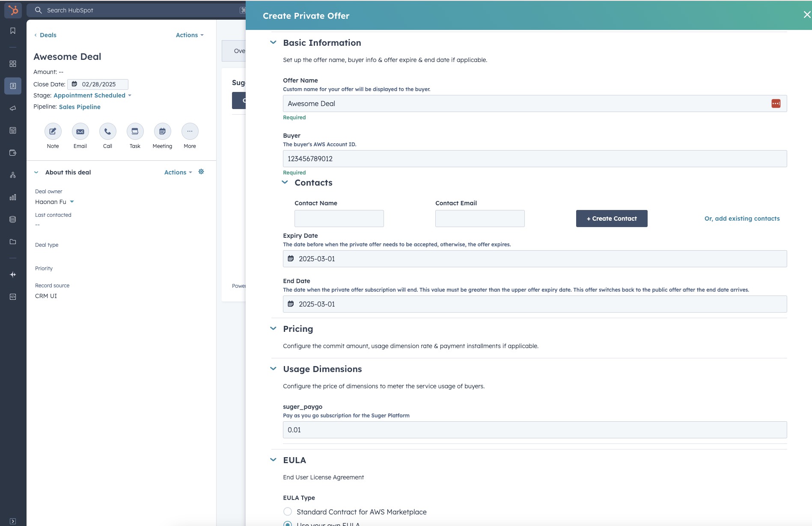
Task: Click Or, add existing contacts link
Action: point(742,219)
